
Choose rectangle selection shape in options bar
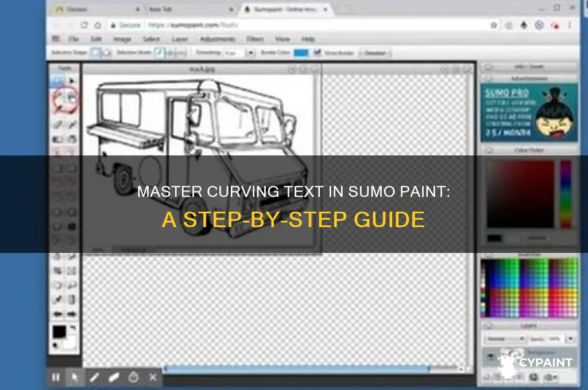click(95, 53)
